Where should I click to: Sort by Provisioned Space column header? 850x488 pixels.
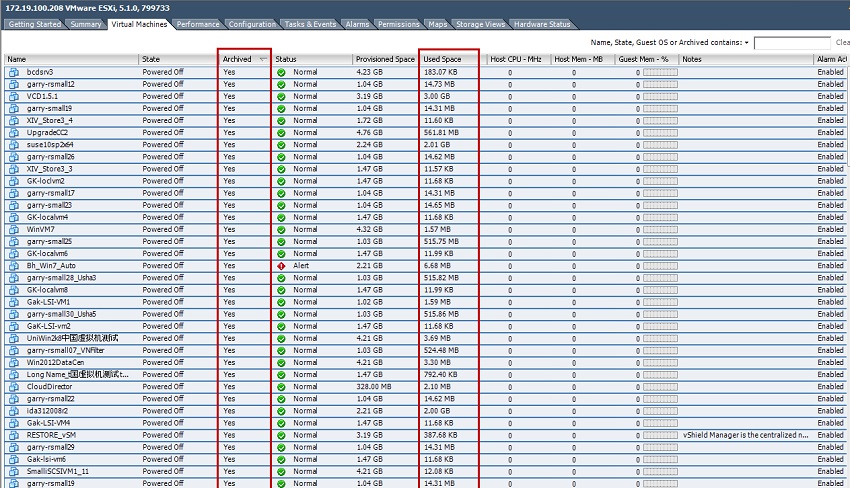(385, 59)
